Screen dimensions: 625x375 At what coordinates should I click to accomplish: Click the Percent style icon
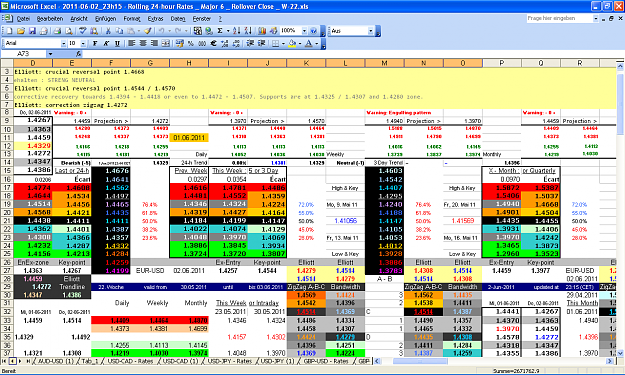tap(191, 43)
